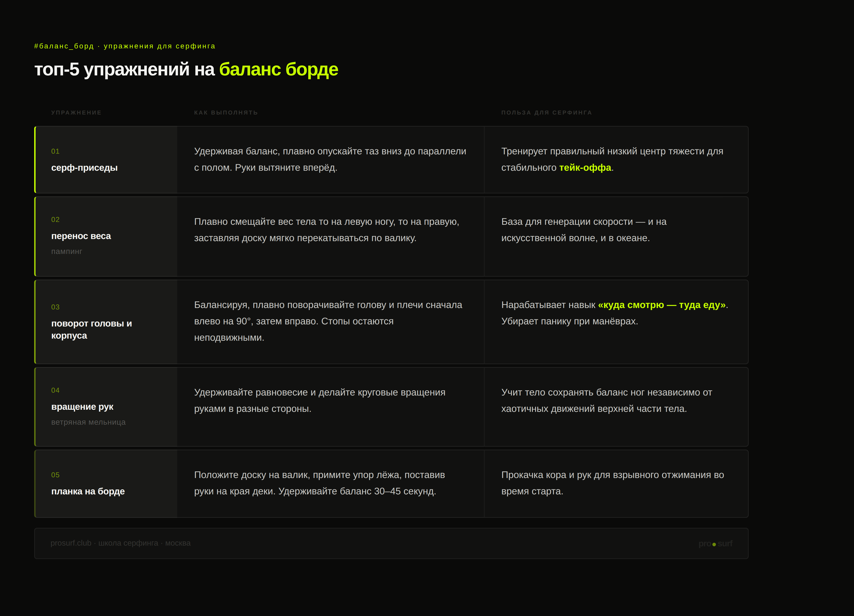This screenshot has height=616, width=854.
Task: Select the КАК ВЫПОЛНЯТЬ column header
Action: click(x=226, y=113)
